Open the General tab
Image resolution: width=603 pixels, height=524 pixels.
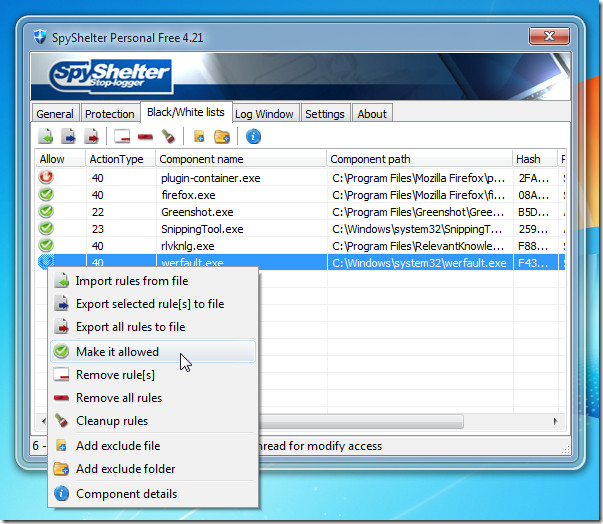(x=55, y=114)
